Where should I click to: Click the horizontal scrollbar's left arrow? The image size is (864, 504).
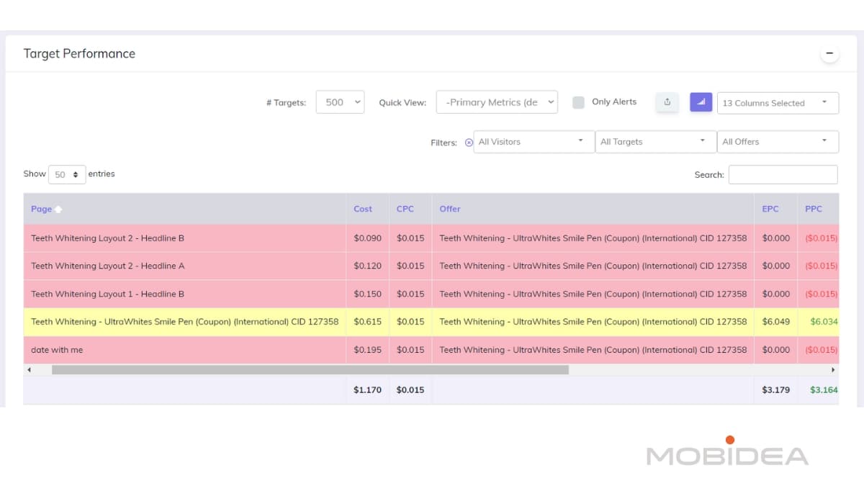[29, 370]
